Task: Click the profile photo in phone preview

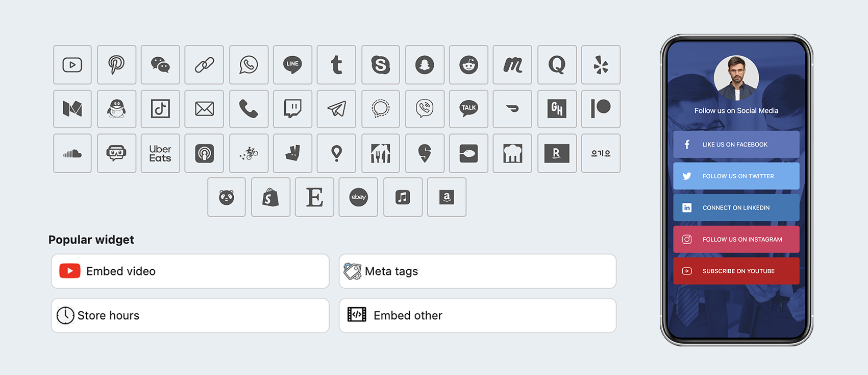Action: tap(736, 78)
